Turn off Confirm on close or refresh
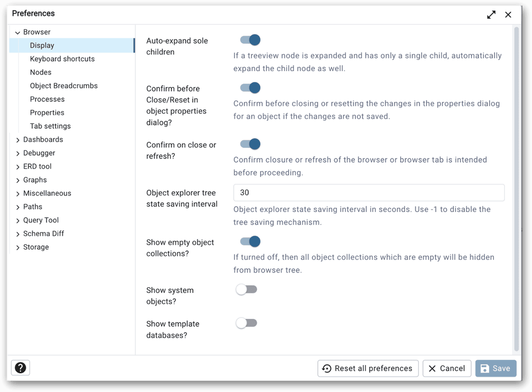The width and height of the screenshot is (532, 392). coord(250,144)
